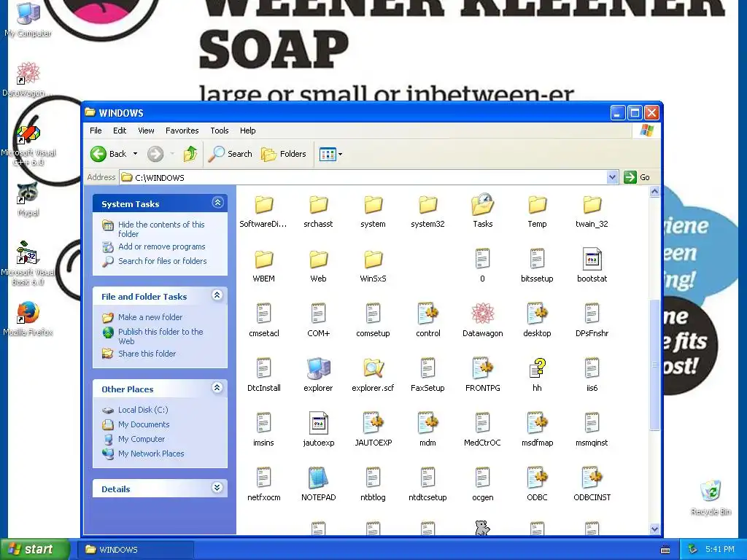
Task: Open the Datawagon file in WINDOWS folder
Action: tap(482, 314)
